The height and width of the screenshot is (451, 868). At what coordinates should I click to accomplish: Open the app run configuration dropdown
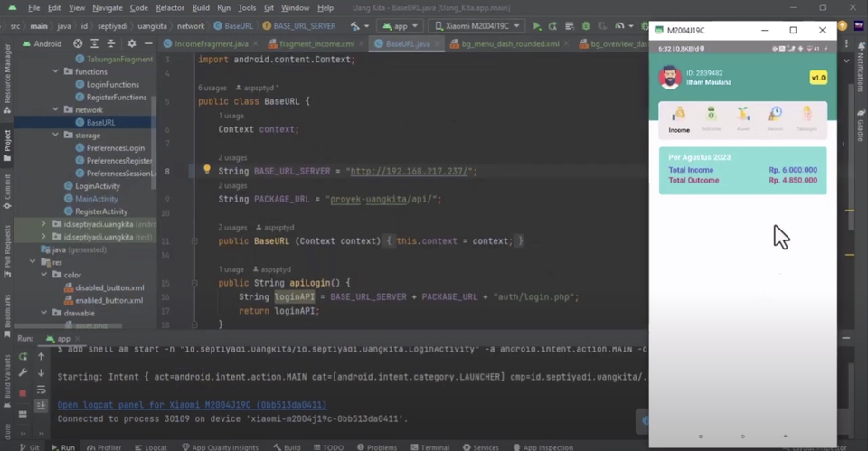pyautogui.click(x=401, y=26)
